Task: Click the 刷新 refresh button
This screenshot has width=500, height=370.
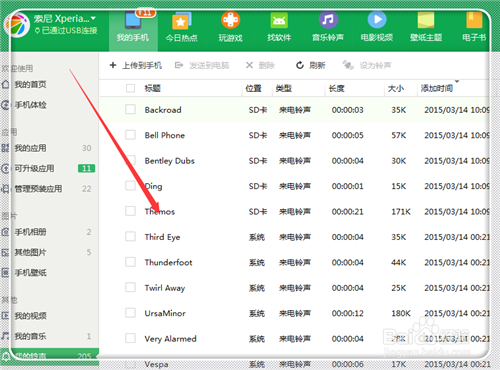Action: [x=310, y=65]
